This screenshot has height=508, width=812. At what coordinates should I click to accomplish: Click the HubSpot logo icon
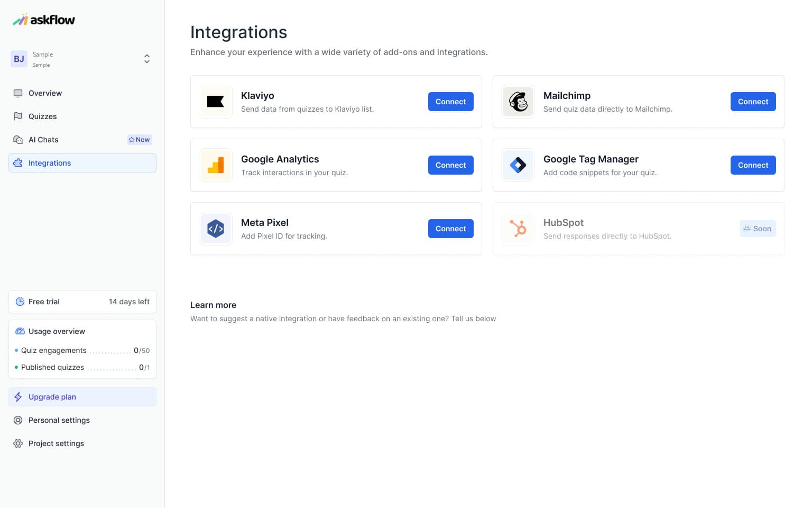click(x=518, y=229)
